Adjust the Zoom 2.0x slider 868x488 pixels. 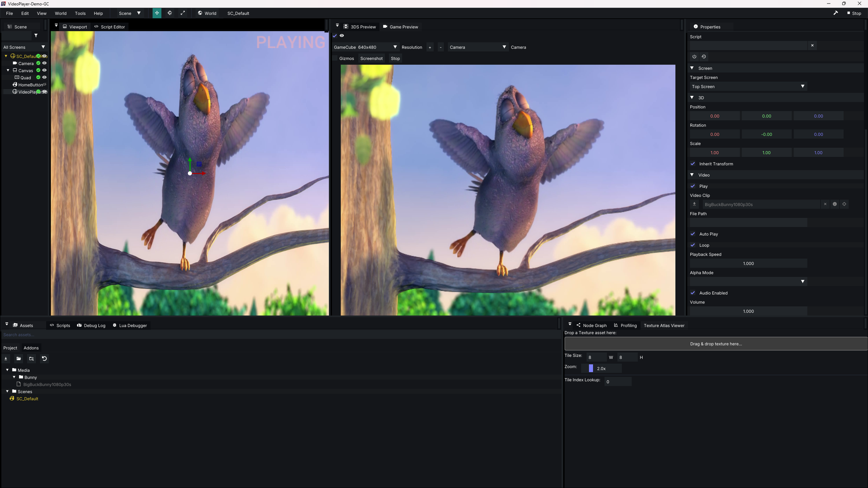point(601,369)
